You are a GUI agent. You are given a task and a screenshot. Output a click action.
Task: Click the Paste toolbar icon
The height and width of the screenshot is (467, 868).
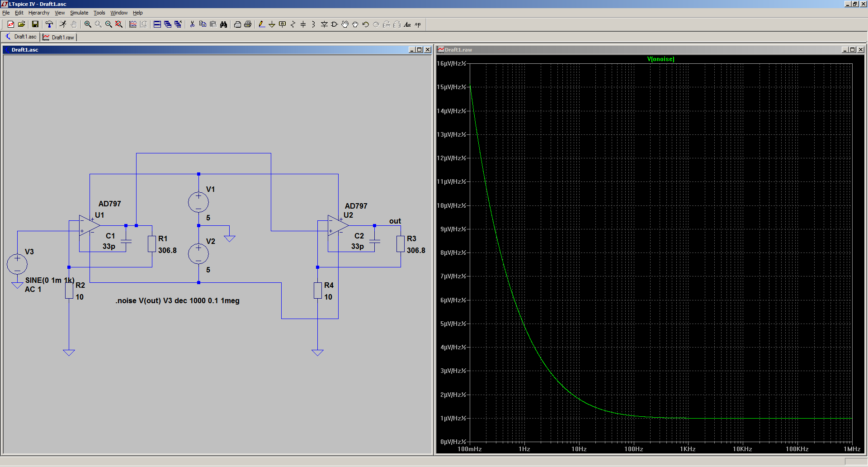tap(213, 24)
